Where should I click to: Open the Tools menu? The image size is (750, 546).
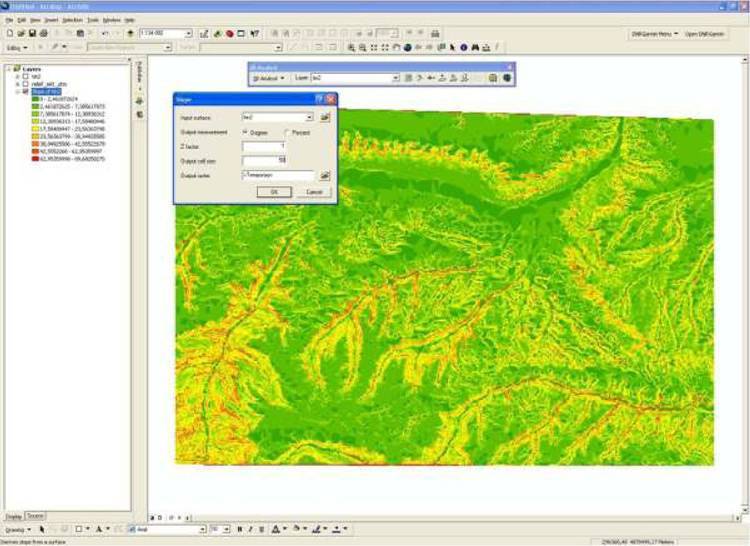point(93,20)
